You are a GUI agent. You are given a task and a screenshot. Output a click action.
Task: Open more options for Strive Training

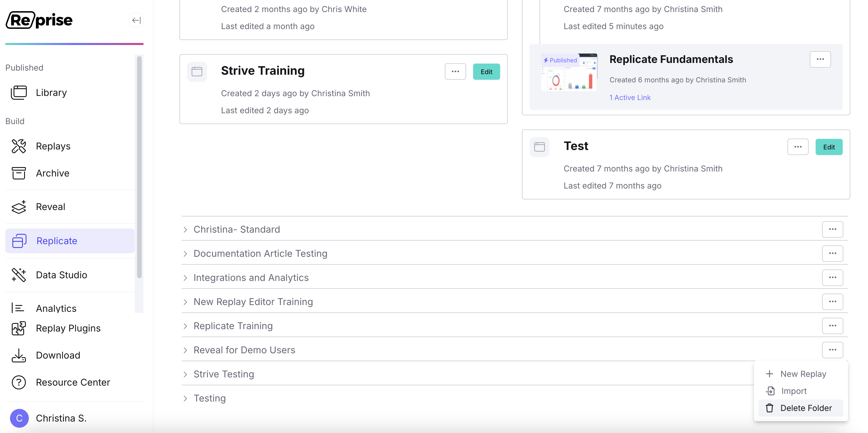(455, 71)
